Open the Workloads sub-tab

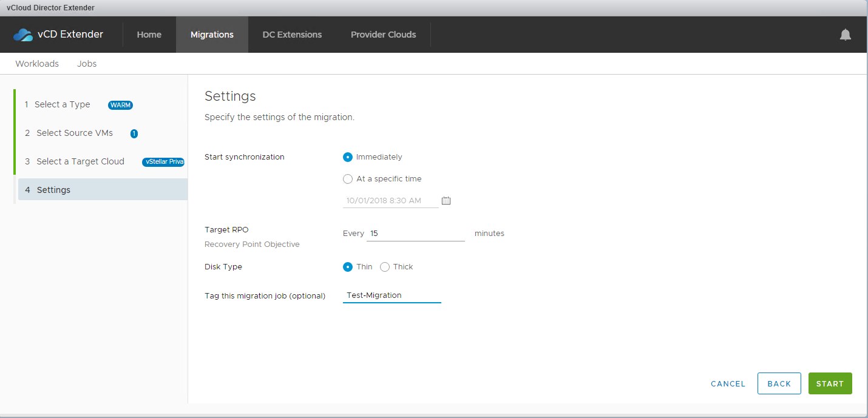37,64
